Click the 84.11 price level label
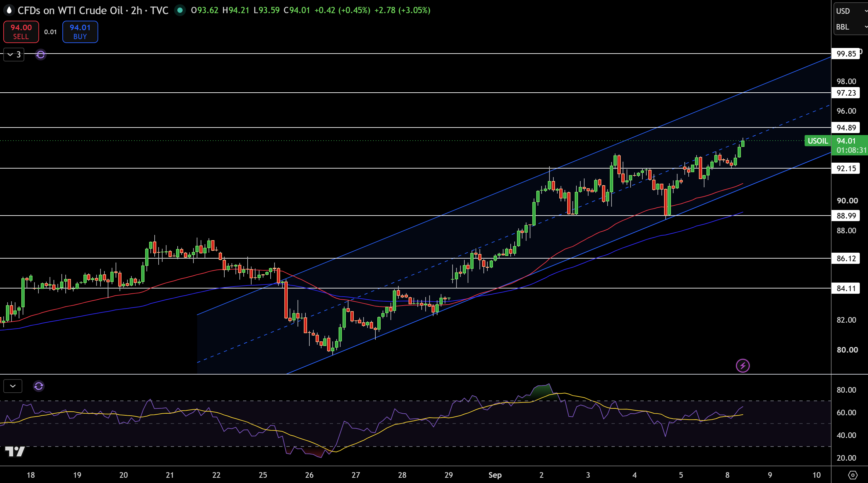This screenshot has height=483, width=868. 846,288
